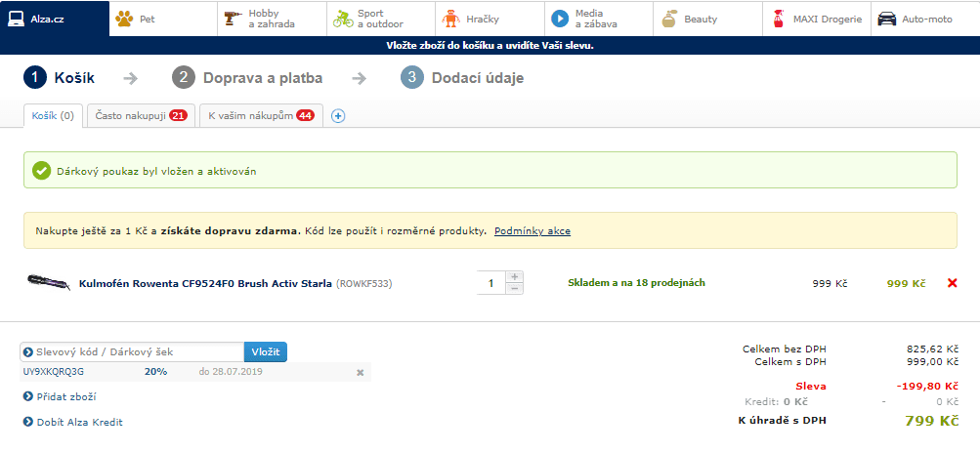This screenshot has width=980, height=452.
Task: Click the Sleva amount -199,80 Kč
Action: [x=927, y=387]
